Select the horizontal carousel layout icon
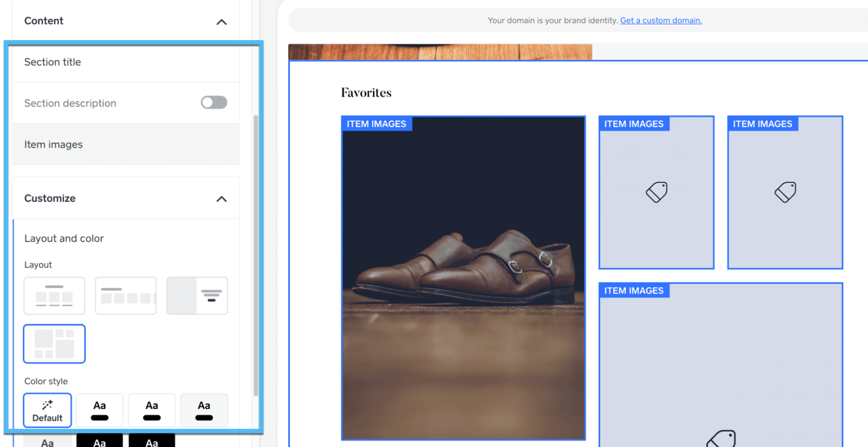This screenshot has width=868, height=447. (125, 296)
